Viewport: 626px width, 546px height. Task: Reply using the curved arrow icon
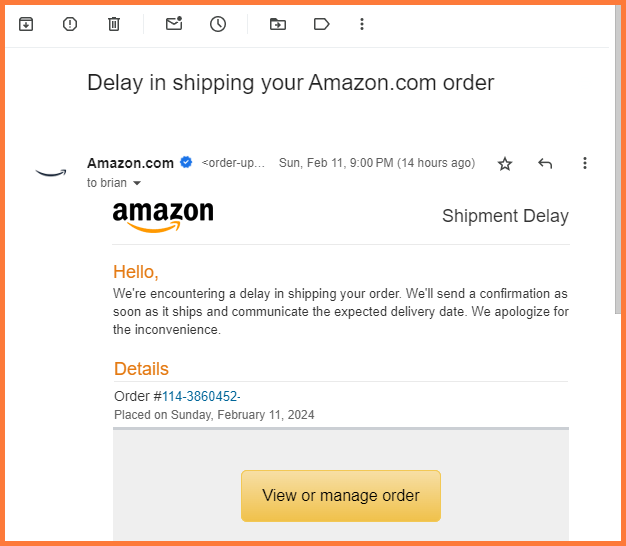point(545,163)
